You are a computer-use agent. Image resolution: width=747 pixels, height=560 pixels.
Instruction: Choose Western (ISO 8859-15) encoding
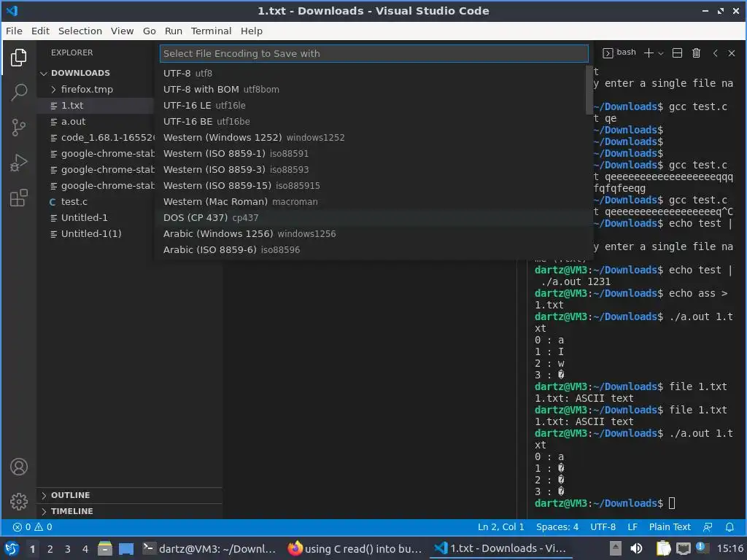click(x=373, y=186)
